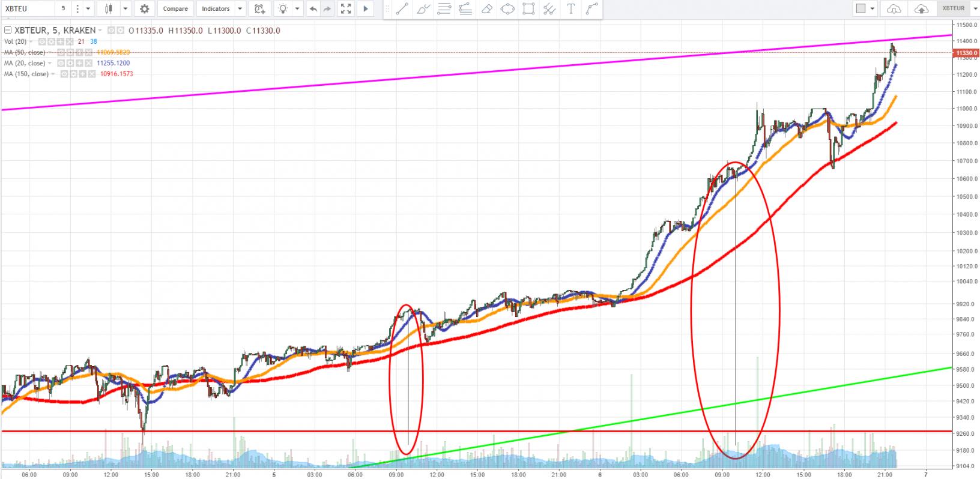The image size is (980, 479).
Task: Toggle visibility of XBTEUR main series
Action: point(112,31)
